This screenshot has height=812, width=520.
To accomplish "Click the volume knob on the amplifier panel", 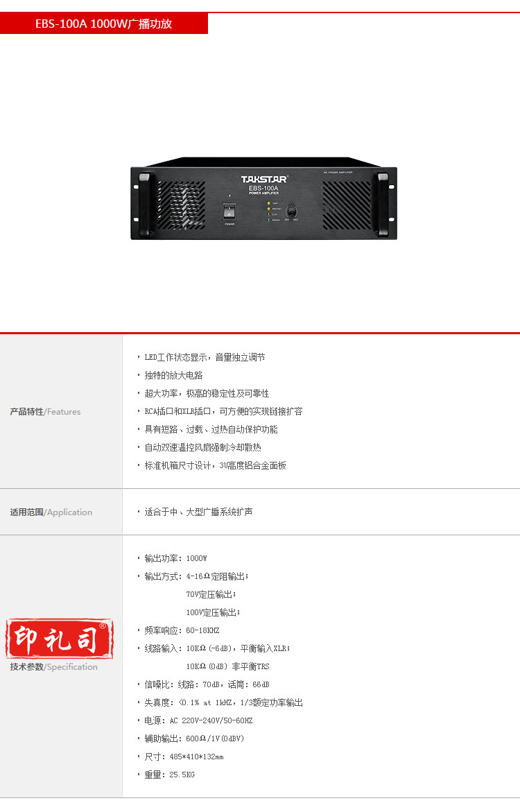I will tap(291, 211).
